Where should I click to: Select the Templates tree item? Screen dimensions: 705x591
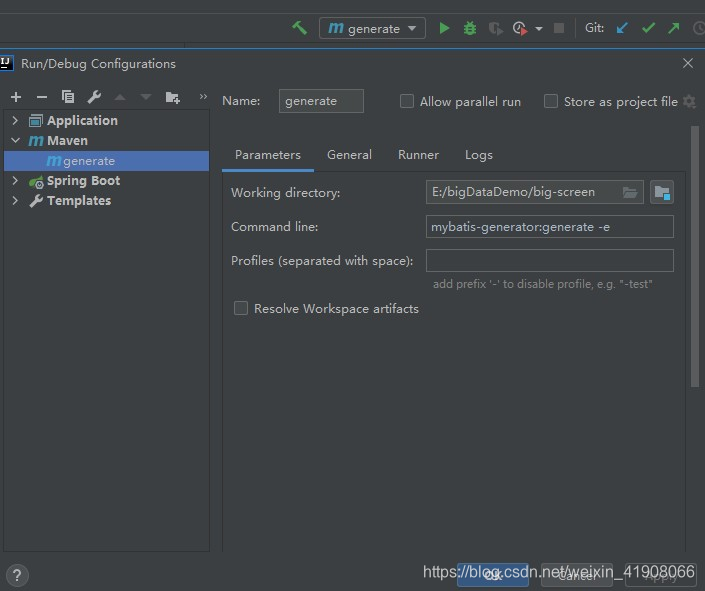click(79, 200)
